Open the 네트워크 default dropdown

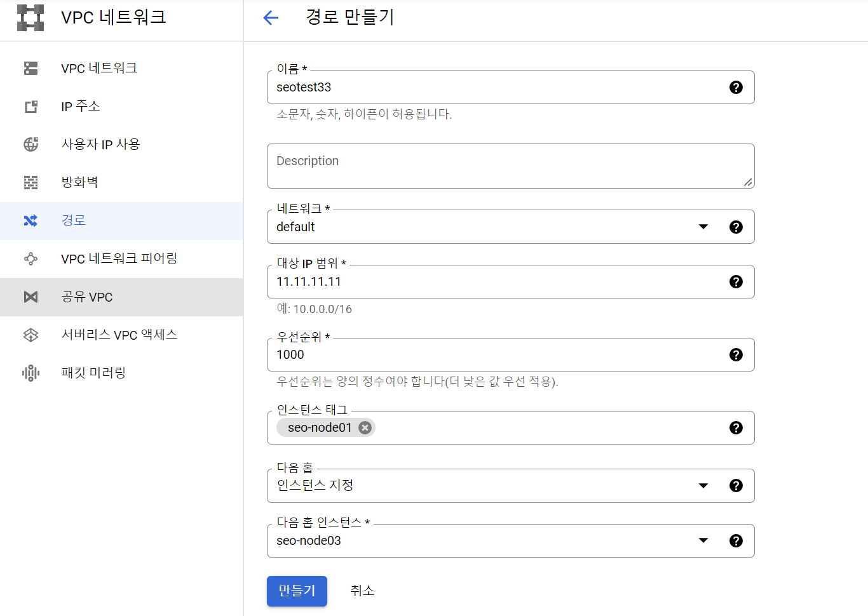(703, 227)
